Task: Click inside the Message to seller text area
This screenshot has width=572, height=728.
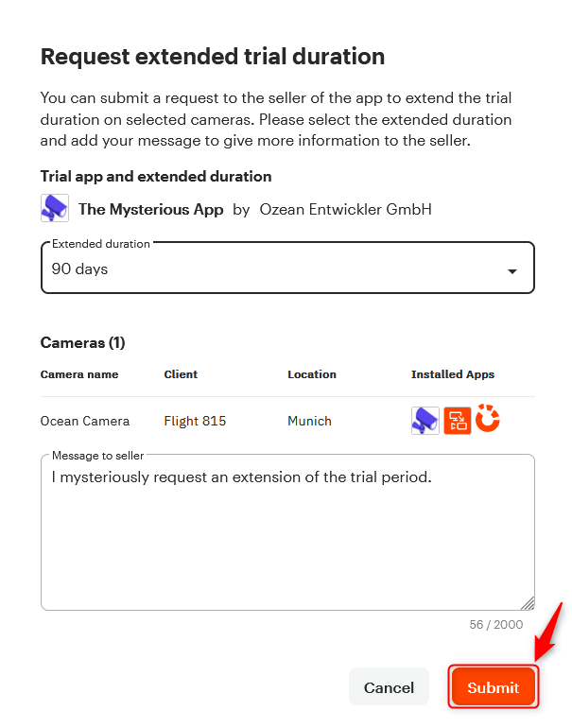Action: (x=287, y=532)
